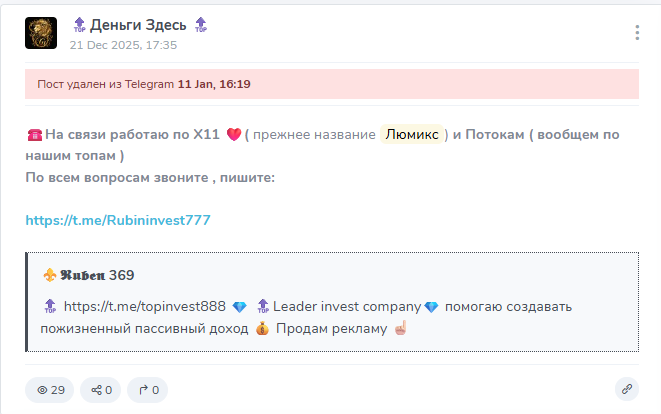This screenshot has height=414, width=661.
Task: Click the Ruben 369 quoted author name
Action: pyautogui.click(x=97, y=275)
